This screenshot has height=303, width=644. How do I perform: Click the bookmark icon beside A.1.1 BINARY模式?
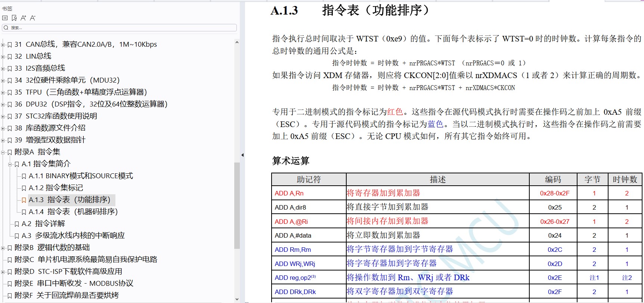coord(24,176)
